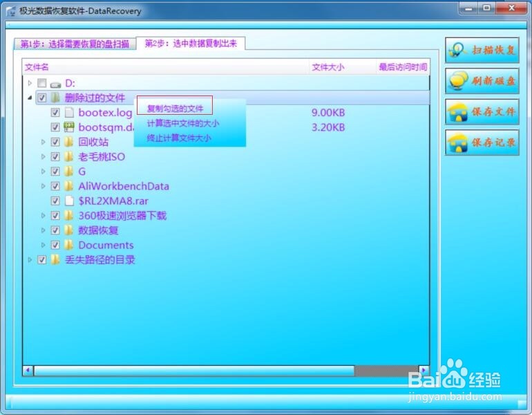
Task: Select the Documents folder name
Action: coord(106,245)
